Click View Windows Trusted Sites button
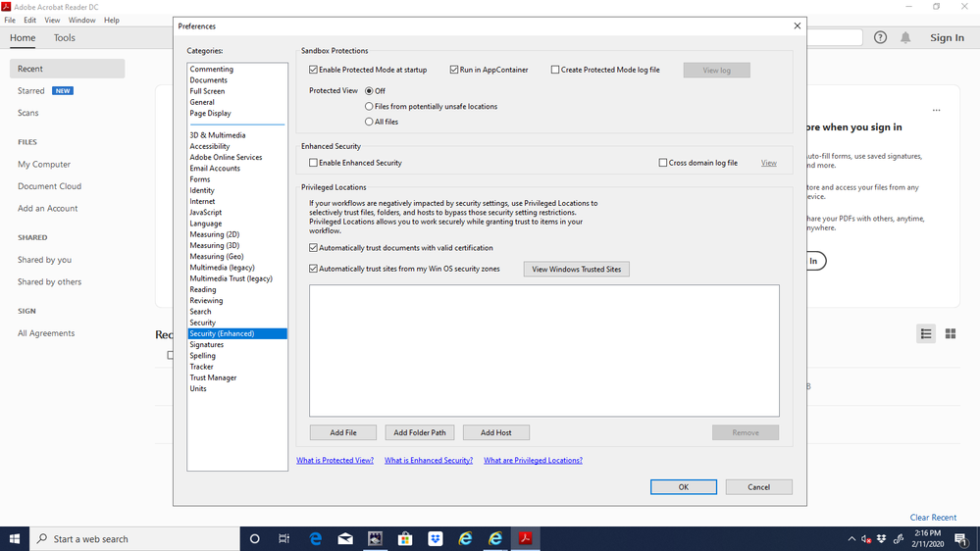This screenshot has width=980, height=551. coord(576,270)
